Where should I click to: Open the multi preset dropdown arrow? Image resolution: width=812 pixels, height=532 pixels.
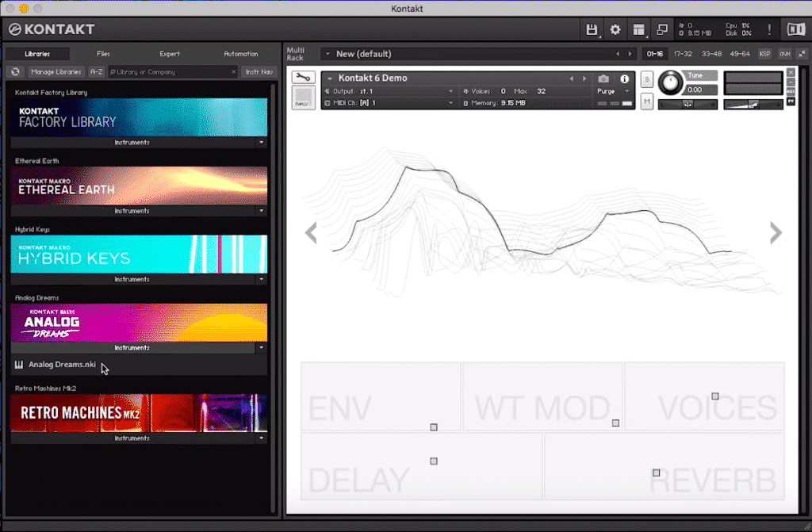pos(327,54)
